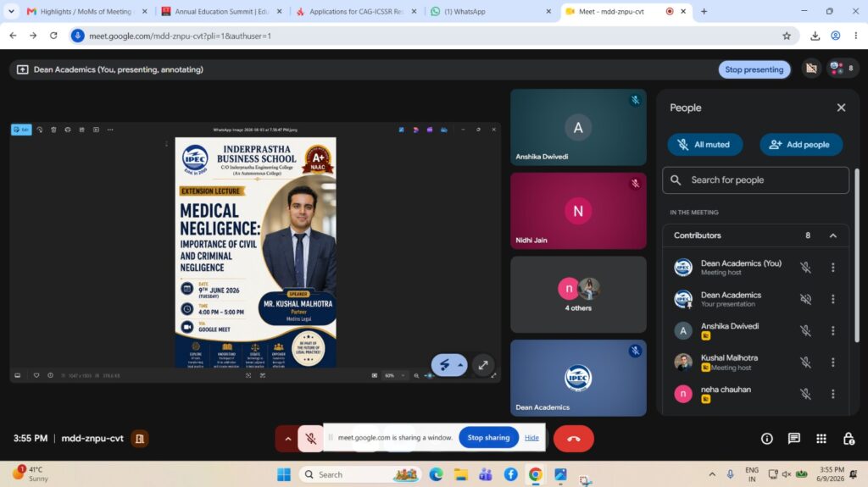Click the Stop presenting button

click(754, 69)
